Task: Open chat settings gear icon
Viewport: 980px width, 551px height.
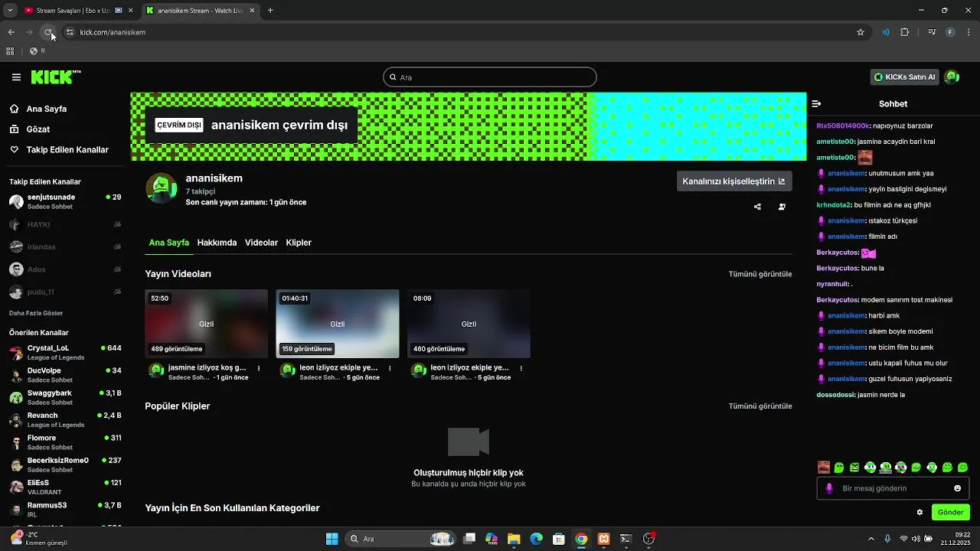Action: pyautogui.click(x=920, y=512)
